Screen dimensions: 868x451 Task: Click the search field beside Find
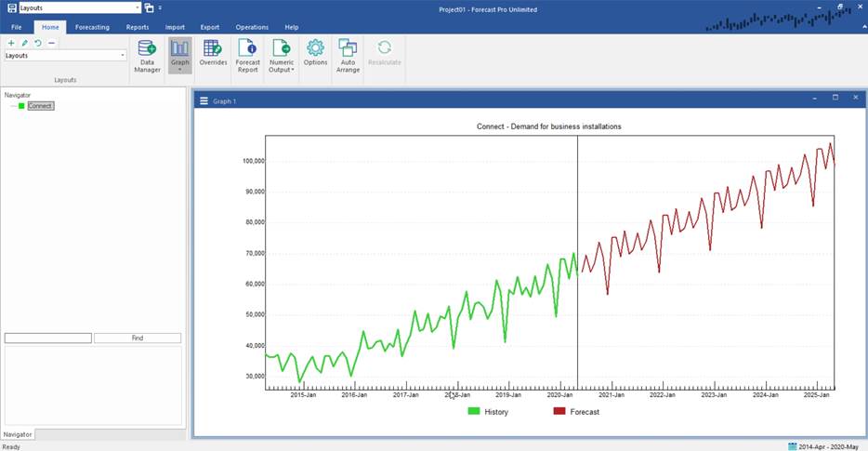click(x=47, y=338)
